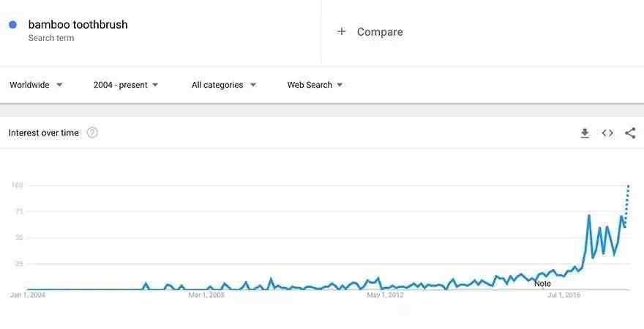Click the Search term label
Viewport: 644px width, 329px height.
(51, 38)
